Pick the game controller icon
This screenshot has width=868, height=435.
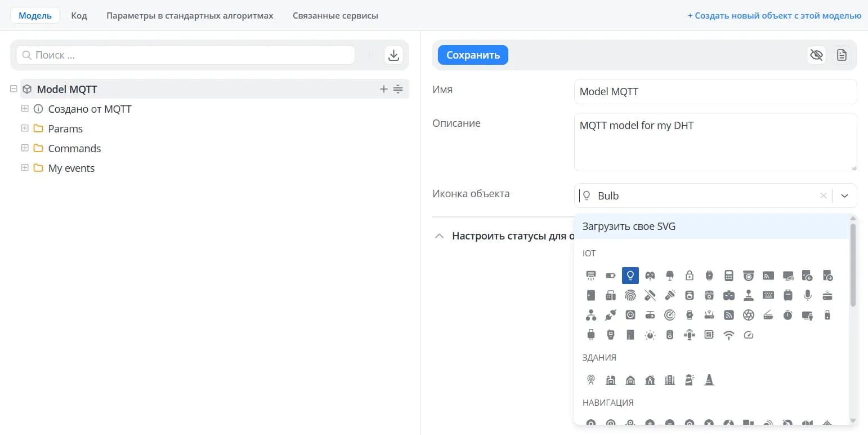[650, 276]
